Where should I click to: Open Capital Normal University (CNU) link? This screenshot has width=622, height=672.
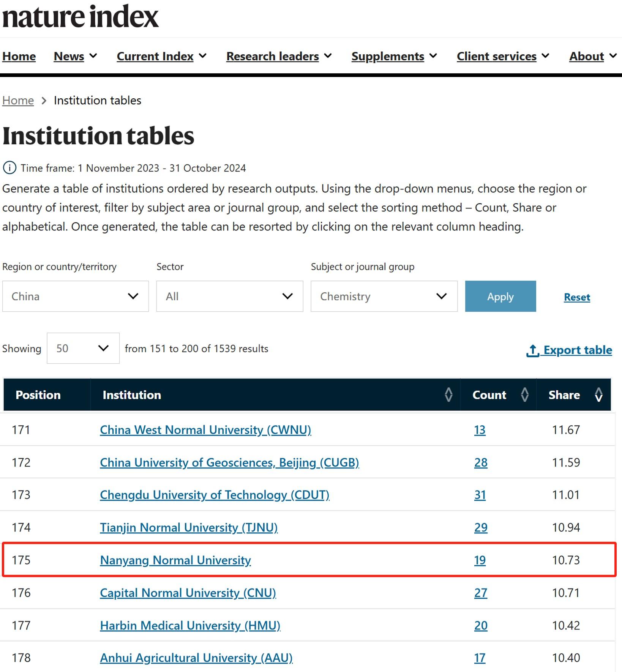point(188,593)
